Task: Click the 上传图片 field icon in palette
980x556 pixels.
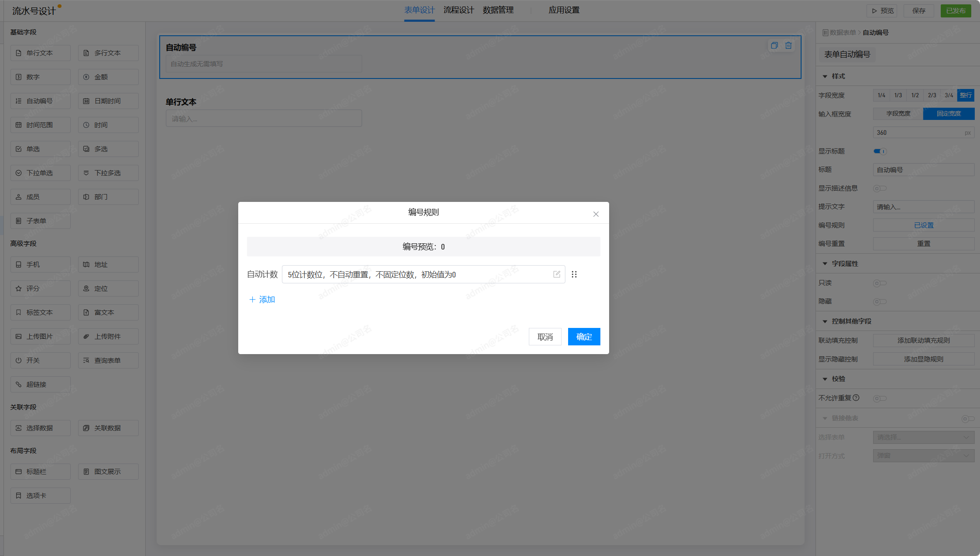Action: (18, 336)
